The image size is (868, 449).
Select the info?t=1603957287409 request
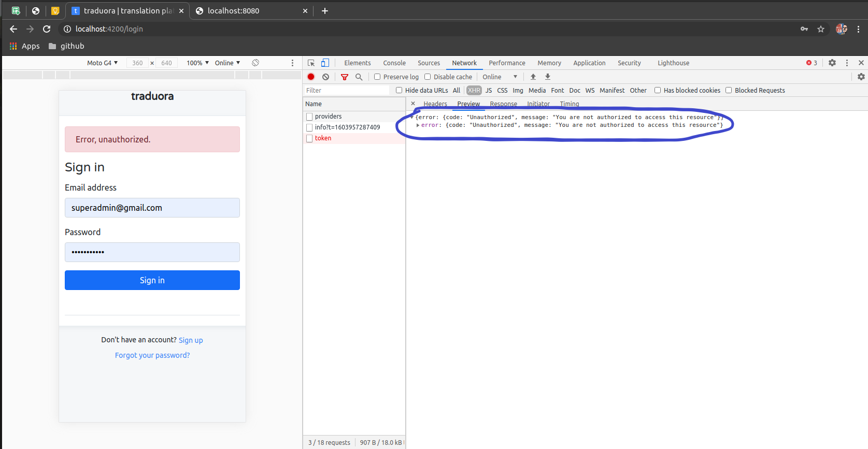354,127
